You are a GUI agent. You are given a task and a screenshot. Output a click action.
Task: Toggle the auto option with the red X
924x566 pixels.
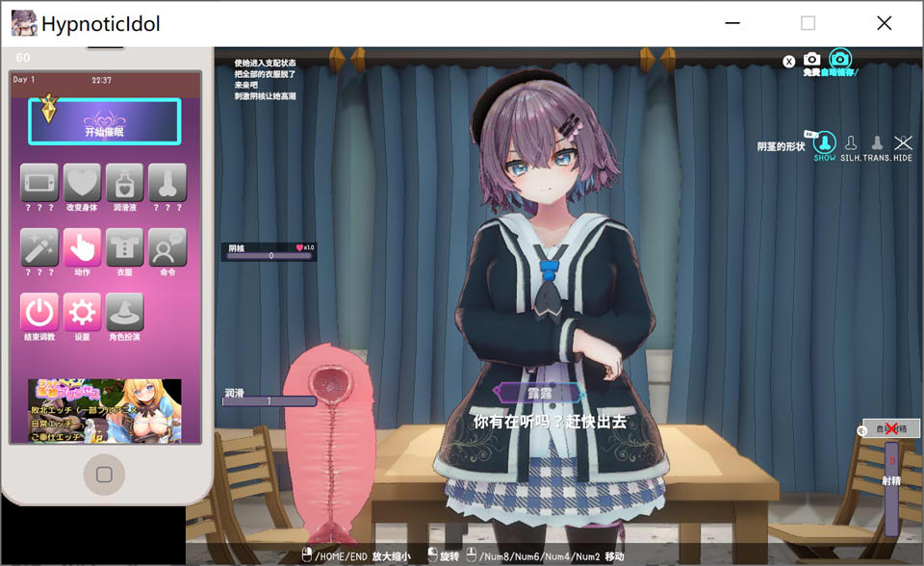[891, 428]
